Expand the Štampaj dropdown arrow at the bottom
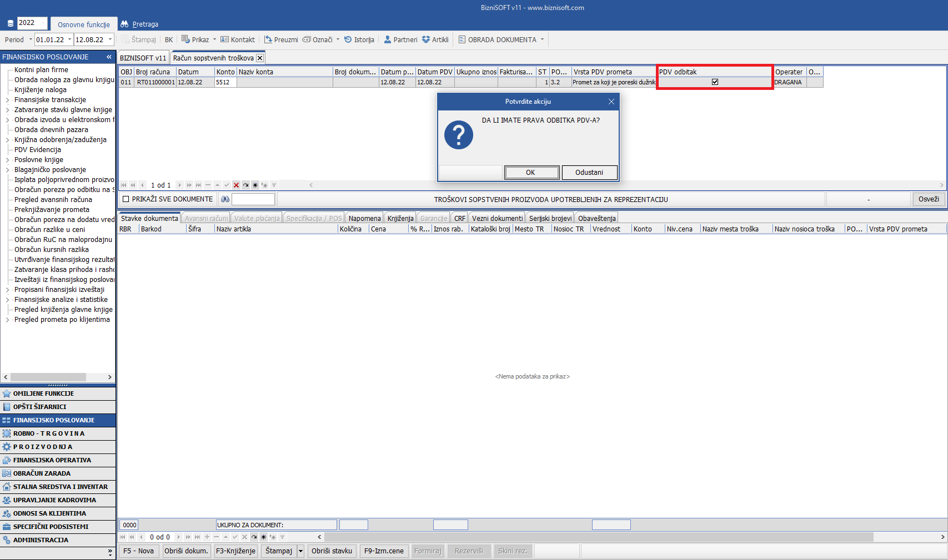 click(301, 551)
